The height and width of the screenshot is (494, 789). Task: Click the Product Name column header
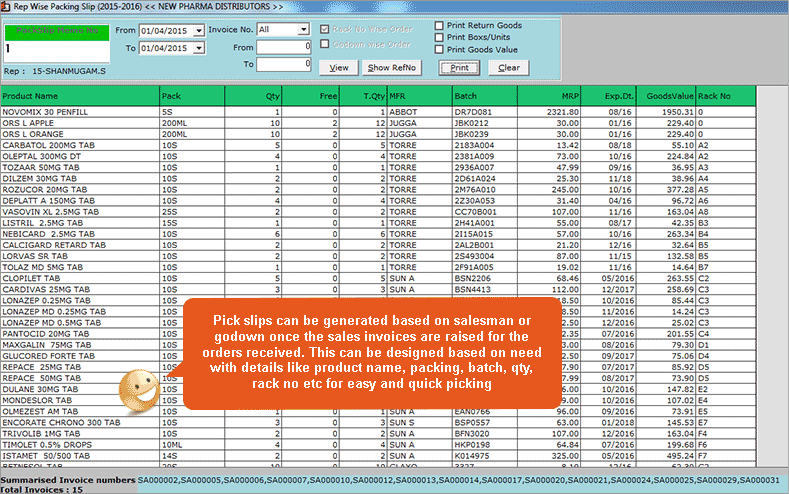(x=80, y=96)
